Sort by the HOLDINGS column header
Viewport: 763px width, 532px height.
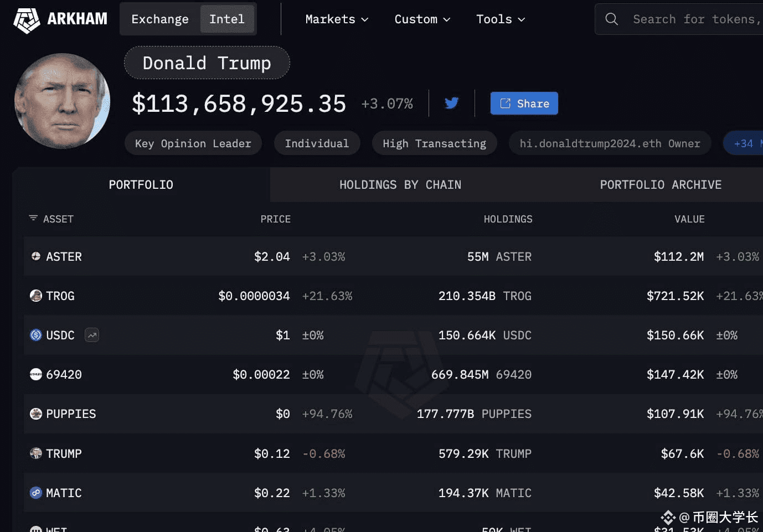pyautogui.click(x=508, y=219)
